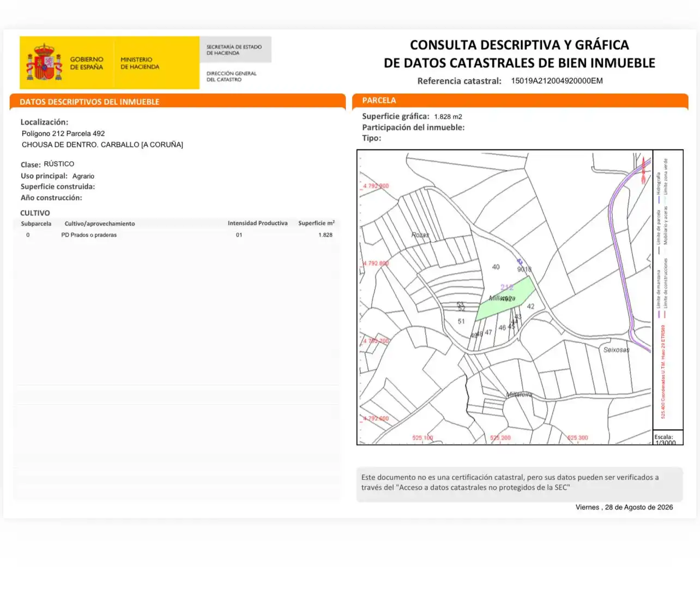Click coordinate label '525.100' on map
700x589 pixels.
[423, 438]
